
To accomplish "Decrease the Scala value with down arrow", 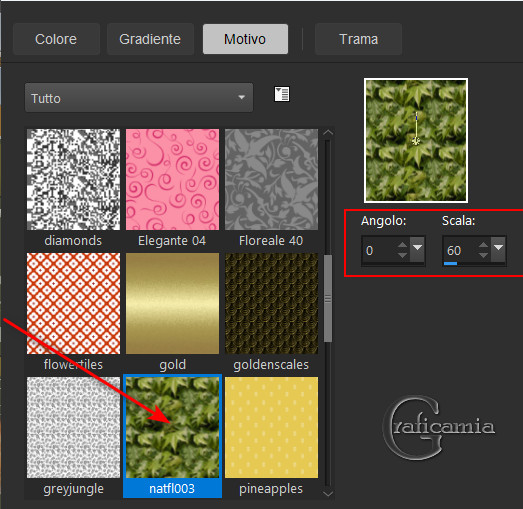I will 483,255.
